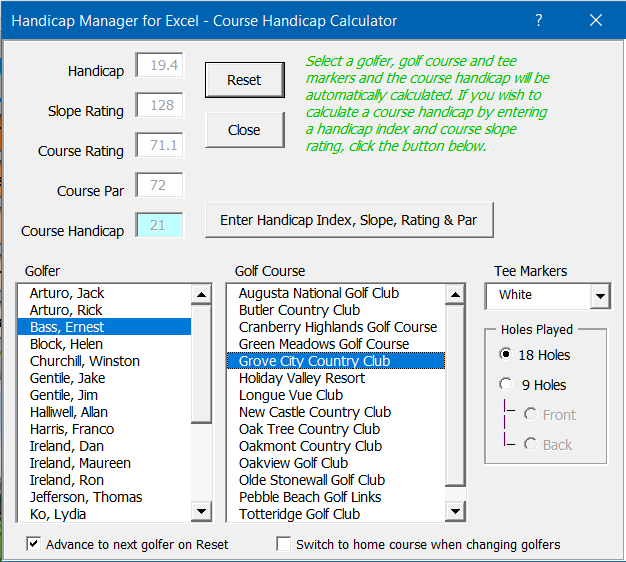The height and width of the screenshot is (562, 626).
Task: Select golfer Gentile, Jim
Action: tap(105, 395)
